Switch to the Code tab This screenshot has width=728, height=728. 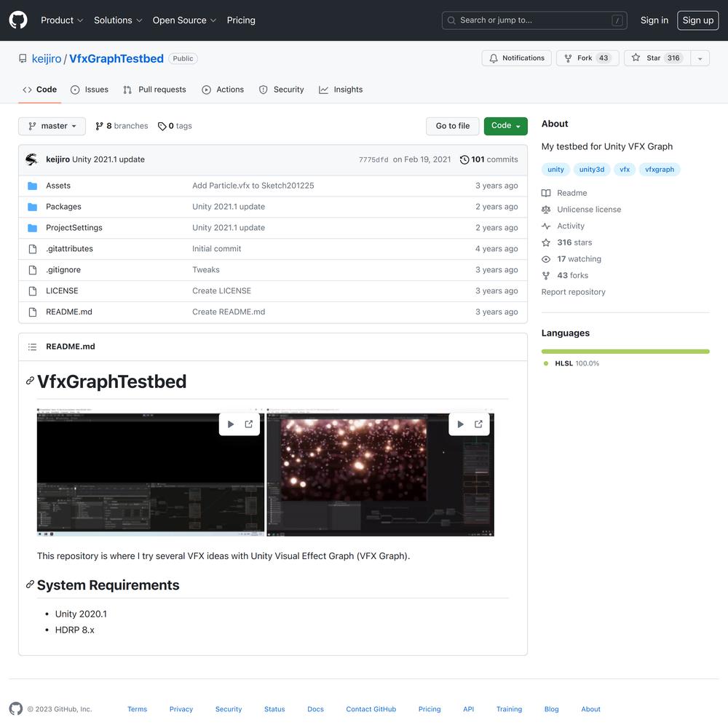pyautogui.click(x=40, y=90)
